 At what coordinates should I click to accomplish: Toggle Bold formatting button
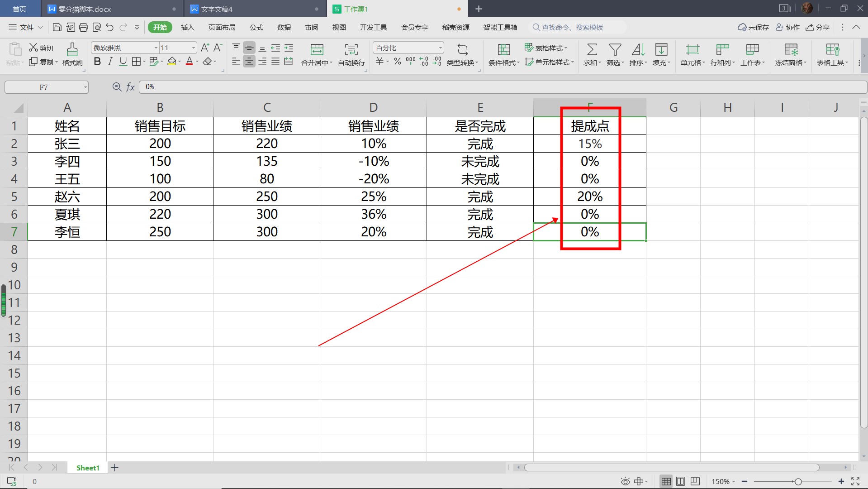[97, 62]
